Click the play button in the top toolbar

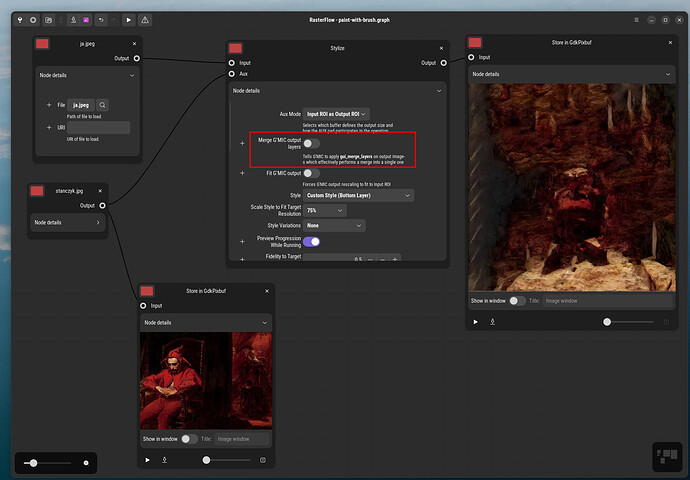coord(128,20)
